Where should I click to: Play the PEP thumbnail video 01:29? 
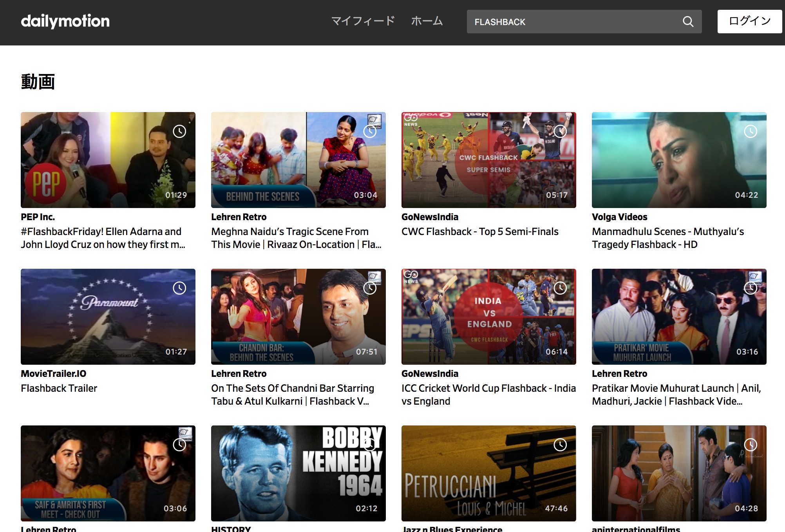[108, 160]
